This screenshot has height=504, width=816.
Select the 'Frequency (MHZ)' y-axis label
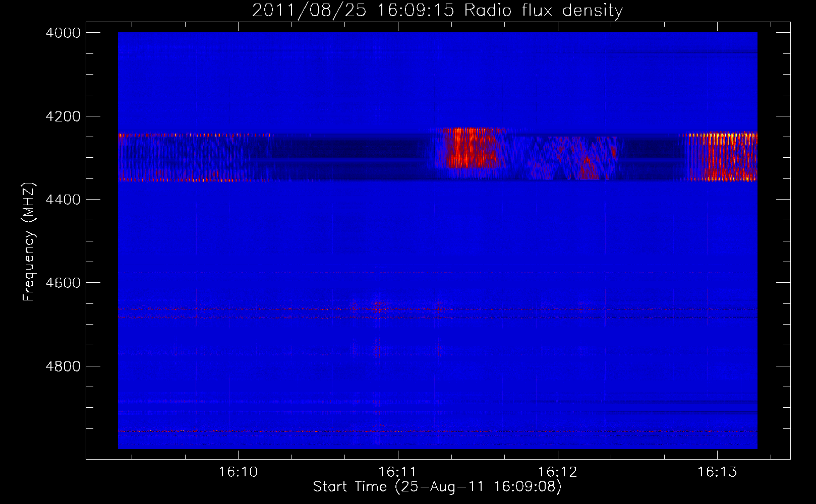pos(29,242)
